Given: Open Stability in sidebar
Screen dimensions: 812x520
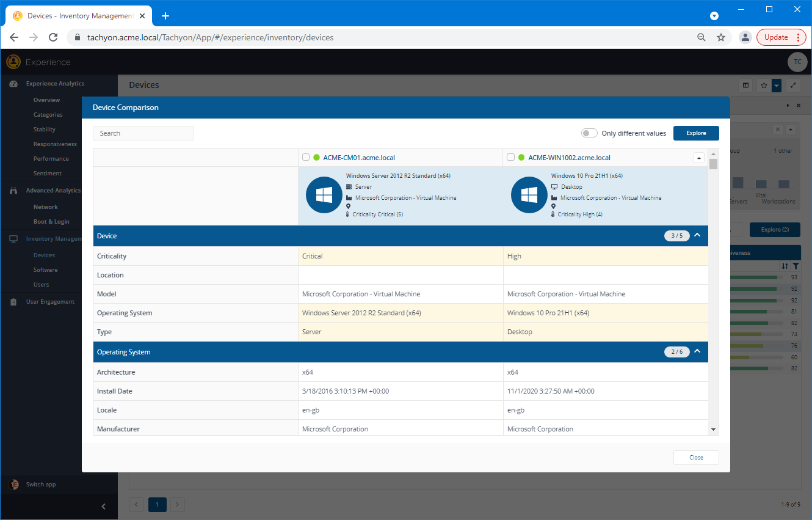Looking at the screenshot, I should coord(45,130).
